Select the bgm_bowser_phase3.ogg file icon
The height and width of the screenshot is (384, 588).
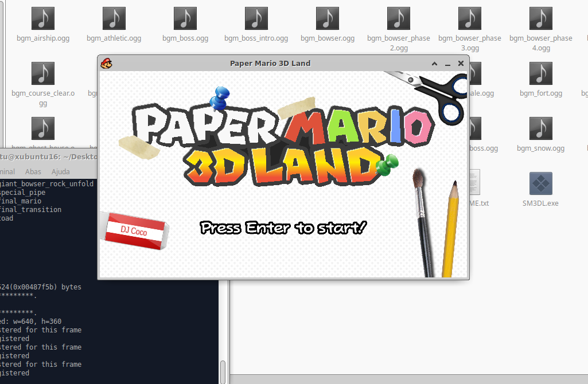tap(469, 18)
